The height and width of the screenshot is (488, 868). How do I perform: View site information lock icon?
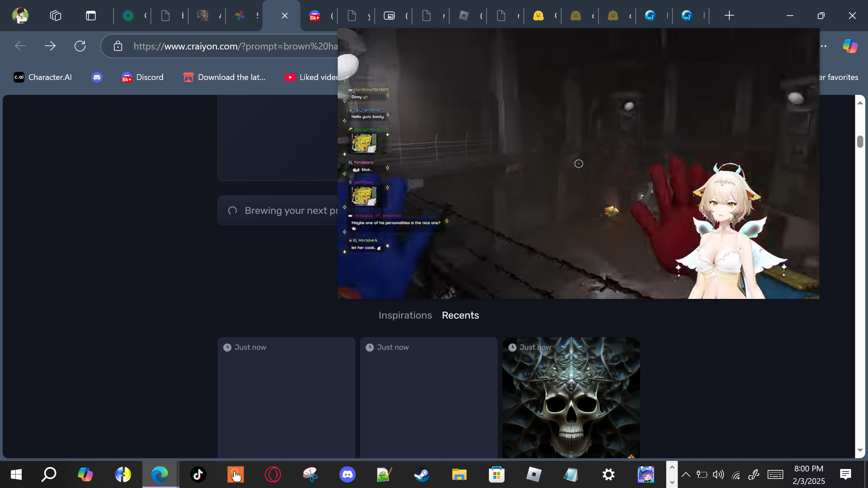(118, 46)
